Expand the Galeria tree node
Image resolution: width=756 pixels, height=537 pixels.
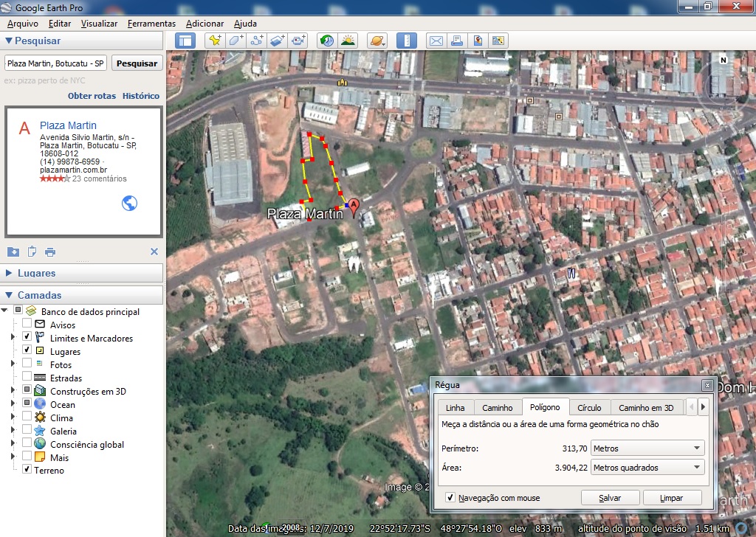(13, 430)
